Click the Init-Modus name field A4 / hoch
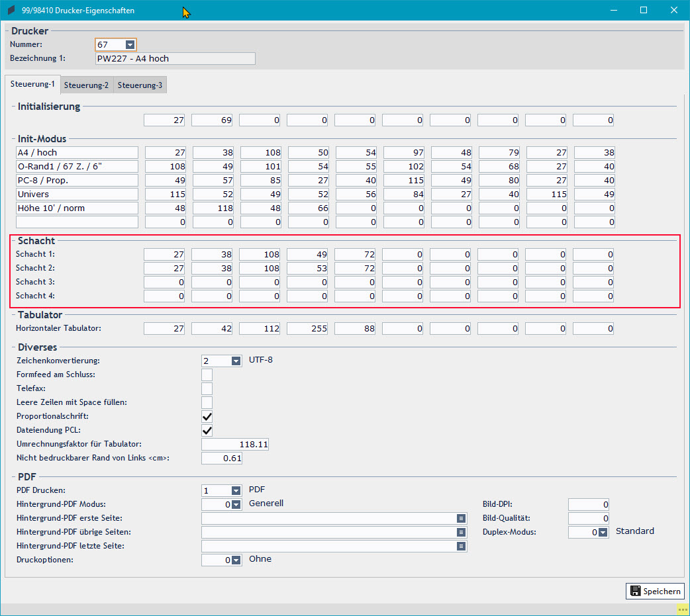This screenshot has height=616, width=690. [x=77, y=153]
